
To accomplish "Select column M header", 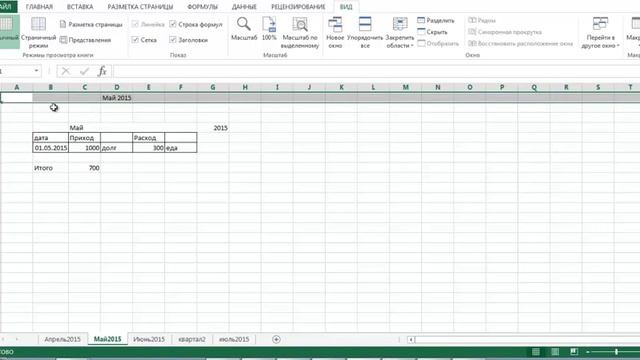I will 405,87.
